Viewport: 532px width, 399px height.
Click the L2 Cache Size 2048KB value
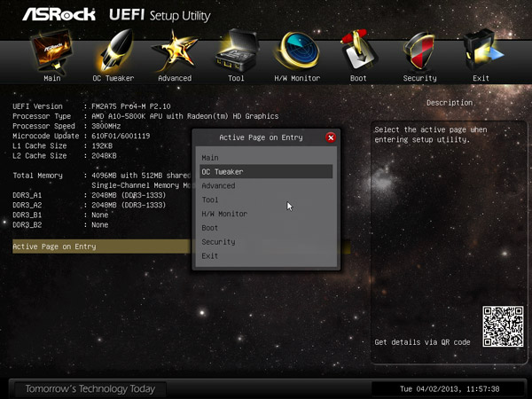coord(104,156)
